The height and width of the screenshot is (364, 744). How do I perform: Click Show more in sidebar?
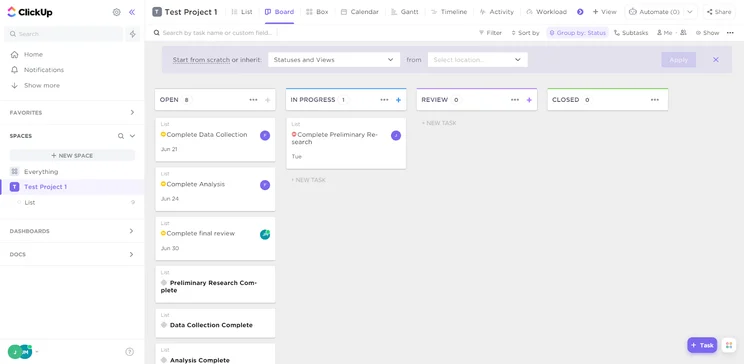point(42,85)
